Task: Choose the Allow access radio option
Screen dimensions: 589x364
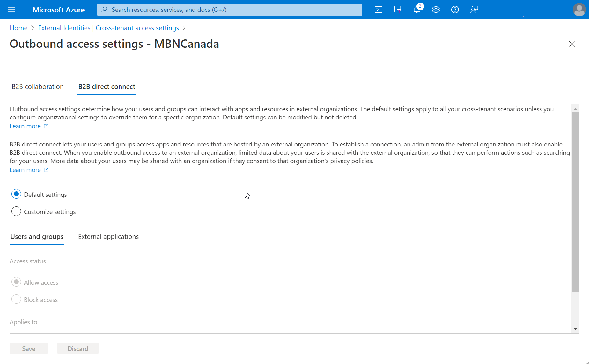Action: tap(16, 282)
